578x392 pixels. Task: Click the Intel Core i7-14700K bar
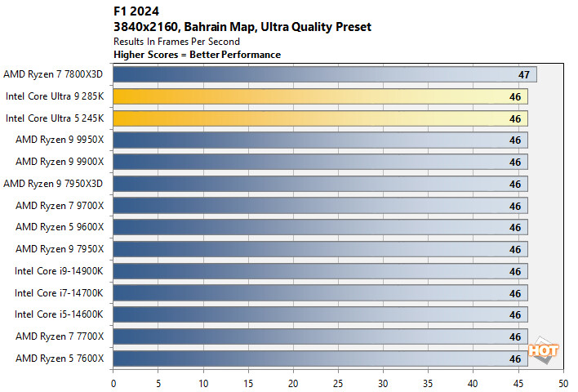(320, 293)
